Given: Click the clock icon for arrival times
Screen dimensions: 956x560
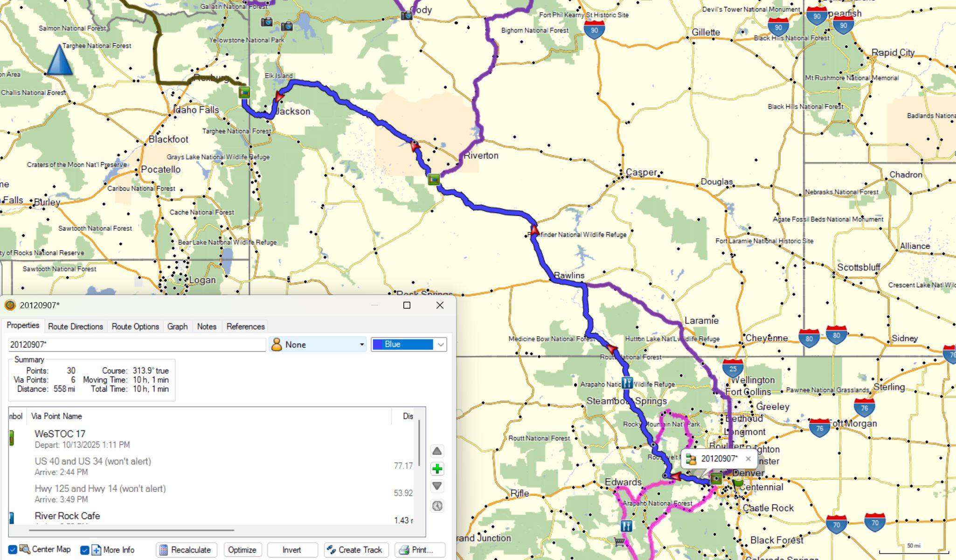Looking at the screenshot, I should tap(437, 506).
